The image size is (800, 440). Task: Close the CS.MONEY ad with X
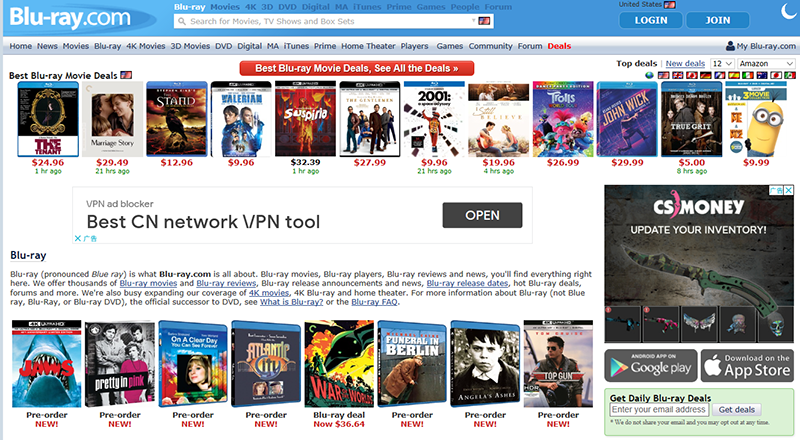(789, 190)
